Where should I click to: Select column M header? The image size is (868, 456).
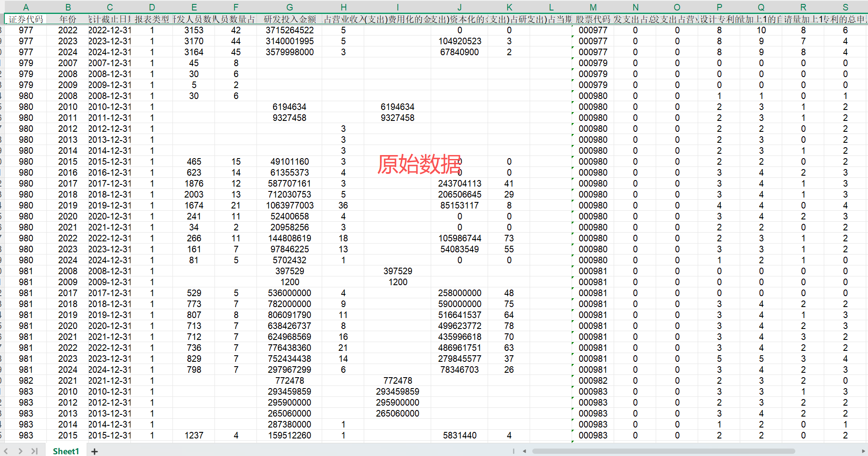click(x=593, y=7)
